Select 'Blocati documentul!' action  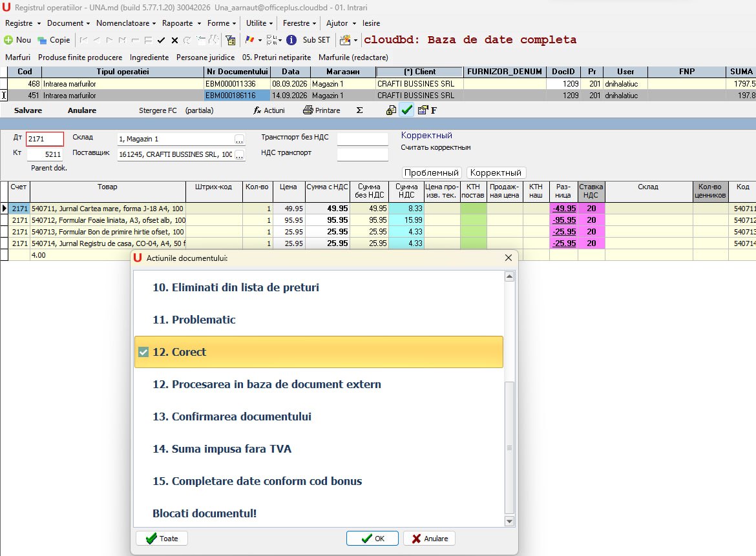[319, 513]
